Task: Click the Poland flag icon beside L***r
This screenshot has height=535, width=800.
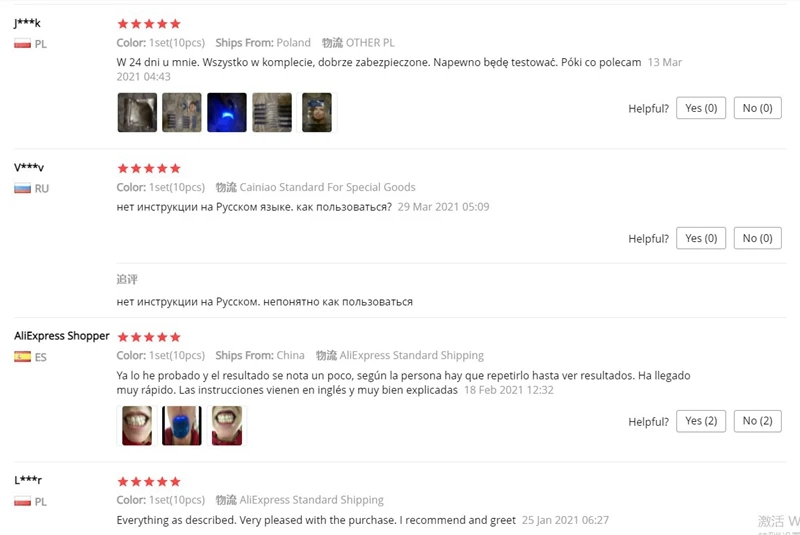Action: pyautogui.click(x=22, y=502)
